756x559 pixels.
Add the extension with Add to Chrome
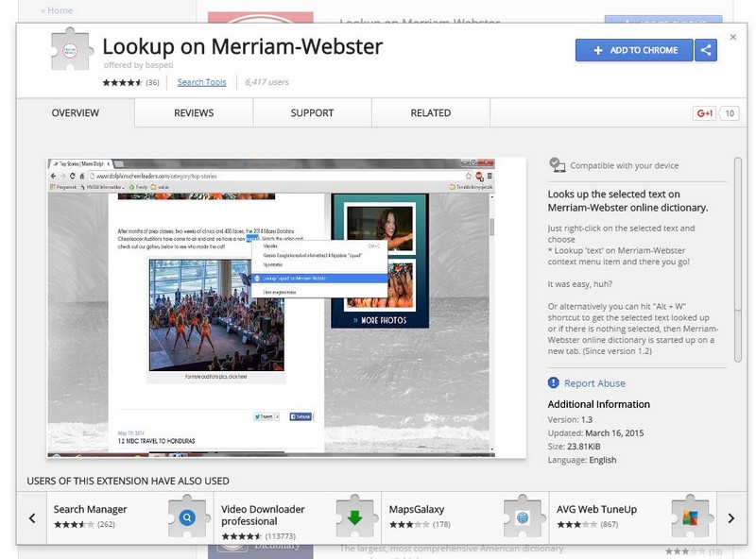click(634, 50)
